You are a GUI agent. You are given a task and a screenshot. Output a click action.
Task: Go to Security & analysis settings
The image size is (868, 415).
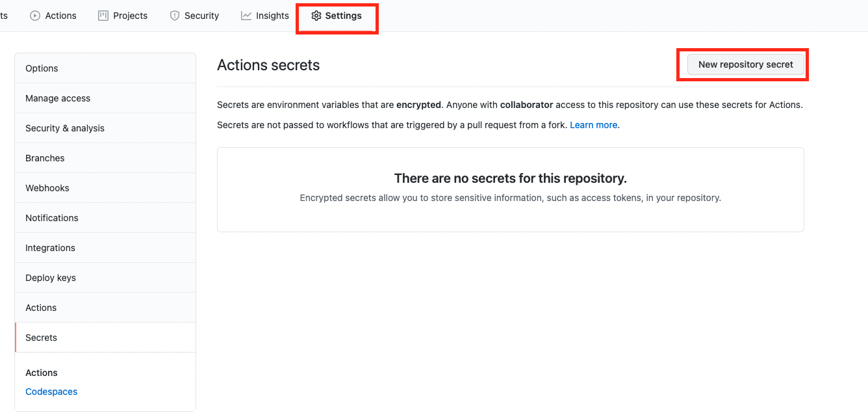(65, 128)
